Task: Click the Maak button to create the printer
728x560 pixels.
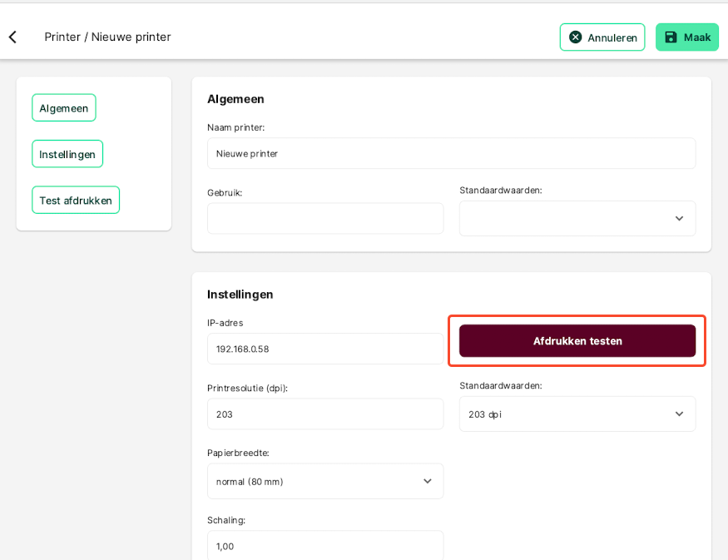Action: point(687,37)
